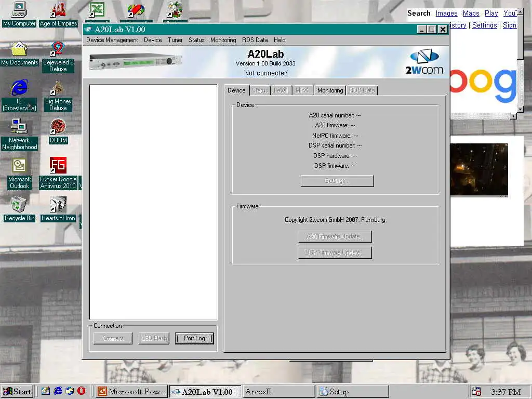Click the 2wcom logo in A20Lab
This screenshot has height=399, width=532.
click(424, 62)
